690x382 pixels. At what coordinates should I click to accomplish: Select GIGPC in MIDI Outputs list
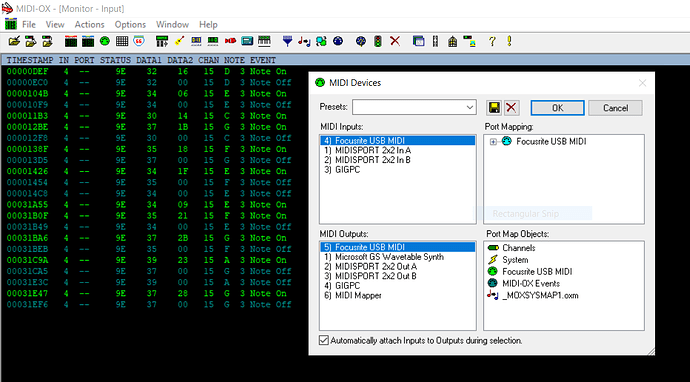(398, 286)
